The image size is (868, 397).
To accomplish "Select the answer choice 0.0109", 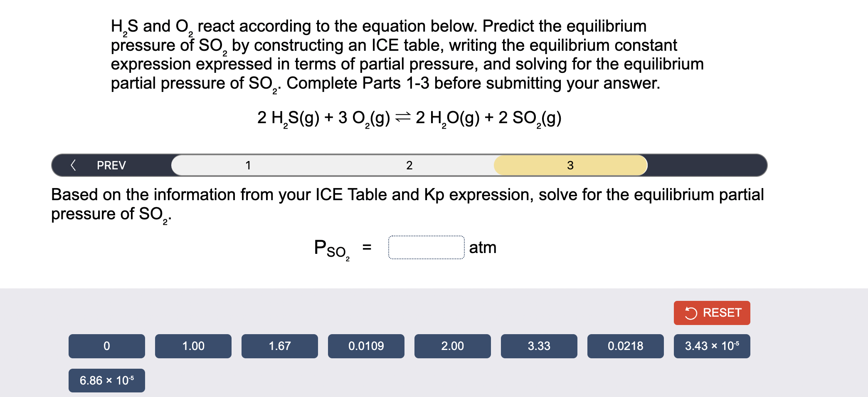I will [366, 346].
